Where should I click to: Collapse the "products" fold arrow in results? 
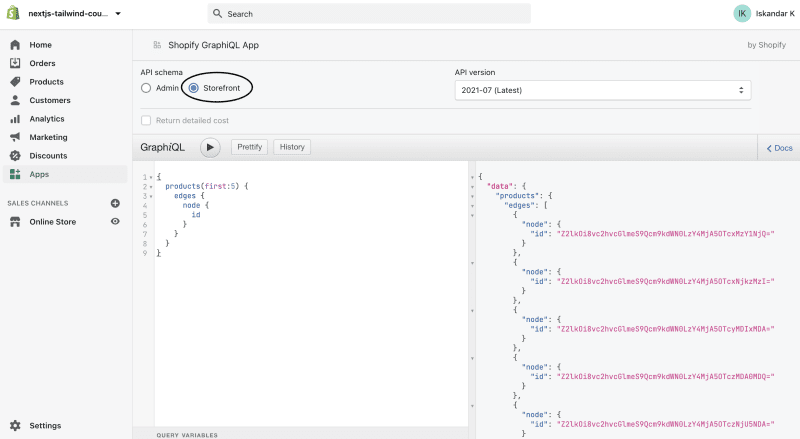coord(472,197)
